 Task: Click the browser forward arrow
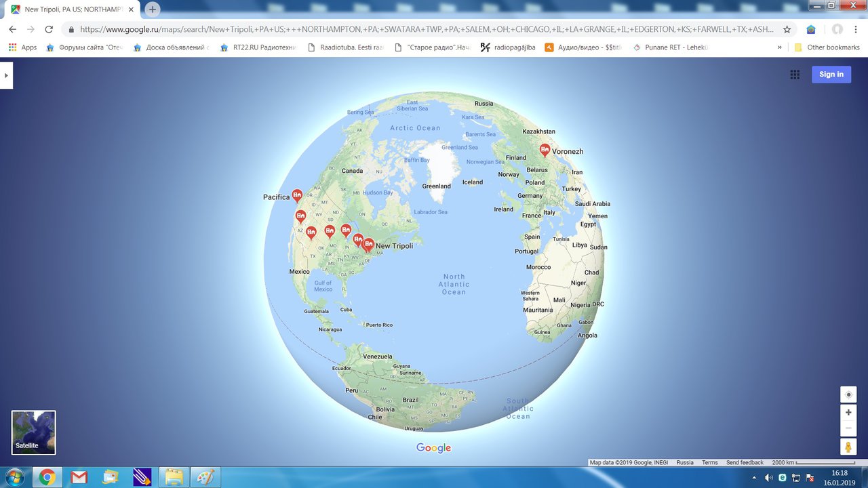pos(31,30)
